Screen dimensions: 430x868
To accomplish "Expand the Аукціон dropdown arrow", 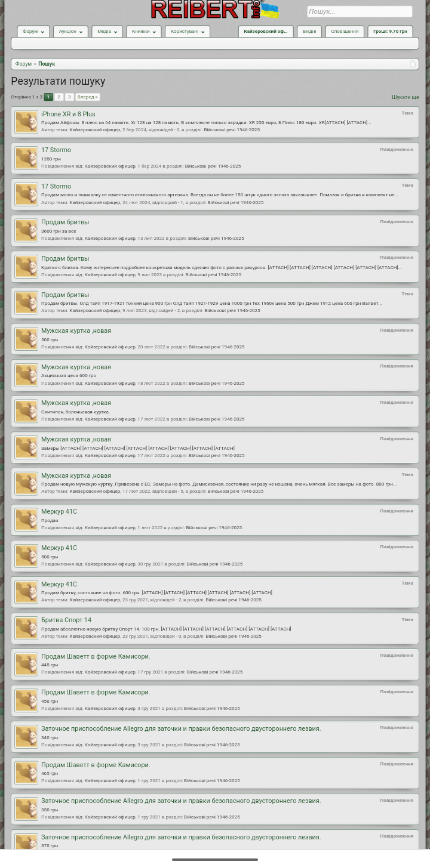I will pyautogui.click(x=70, y=32).
